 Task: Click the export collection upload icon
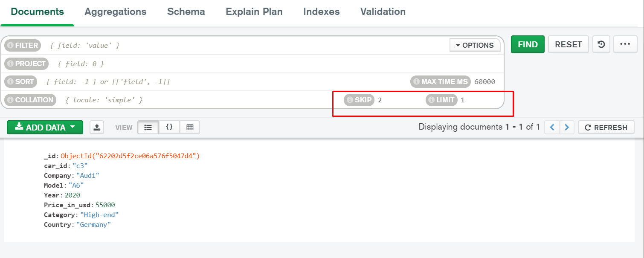click(97, 127)
